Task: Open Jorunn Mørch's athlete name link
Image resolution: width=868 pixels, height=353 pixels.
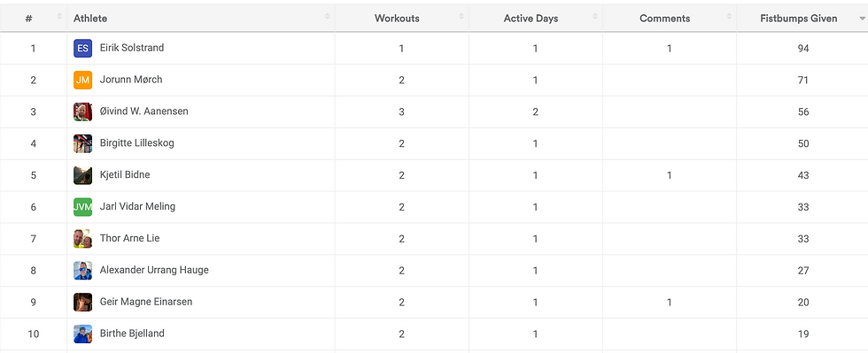Action: coord(131,80)
